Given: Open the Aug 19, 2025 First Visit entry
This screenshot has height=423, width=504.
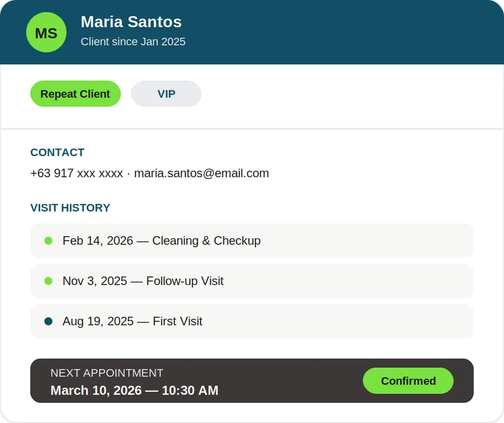Looking at the screenshot, I should [x=251, y=321].
